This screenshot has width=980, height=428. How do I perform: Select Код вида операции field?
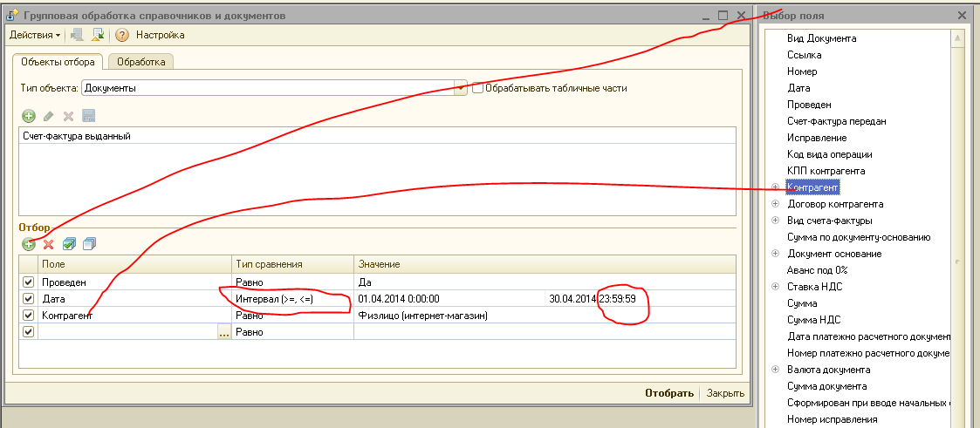pos(829,154)
